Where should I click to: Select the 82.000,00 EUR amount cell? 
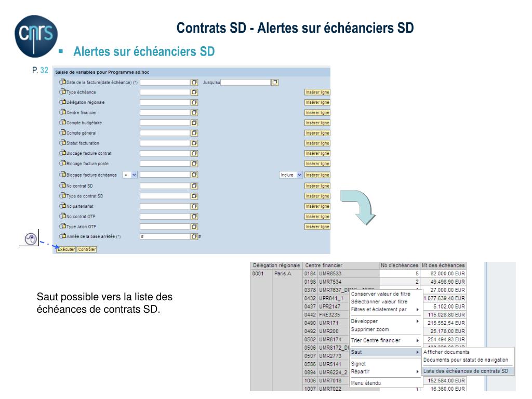444,273
